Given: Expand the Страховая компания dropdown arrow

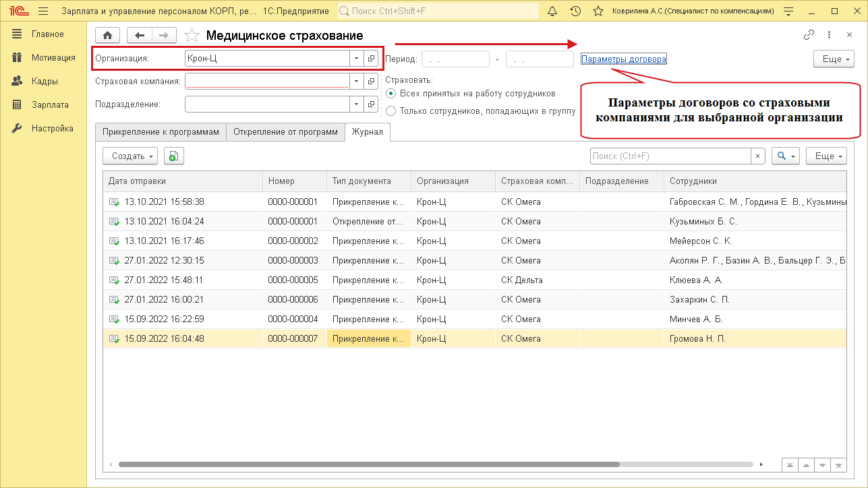Looking at the screenshot, I should pos(356,82).
